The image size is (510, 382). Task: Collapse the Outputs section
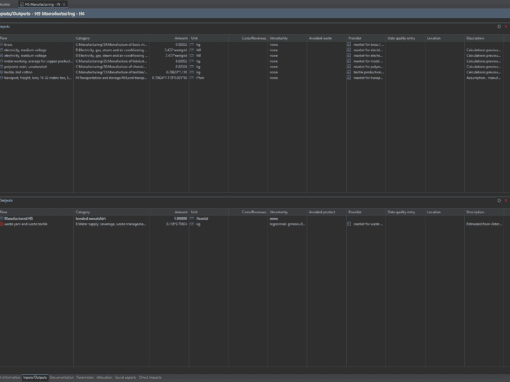click(6, 201)
